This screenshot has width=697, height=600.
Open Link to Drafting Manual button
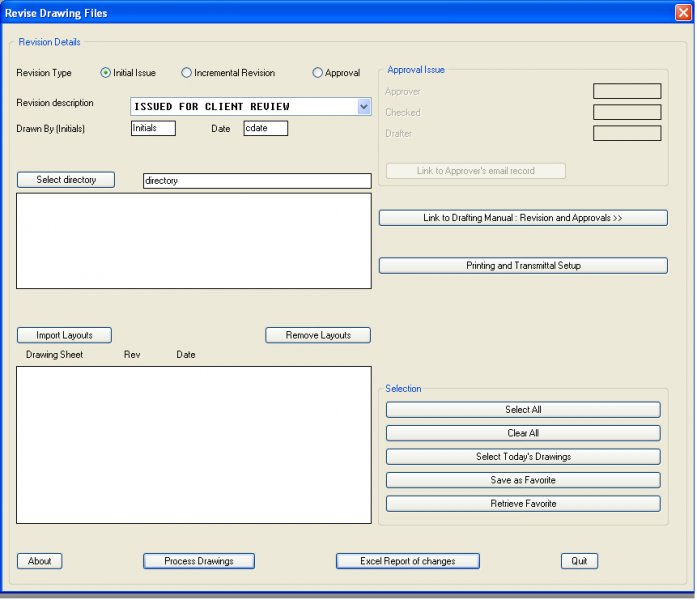pos(523,218)
